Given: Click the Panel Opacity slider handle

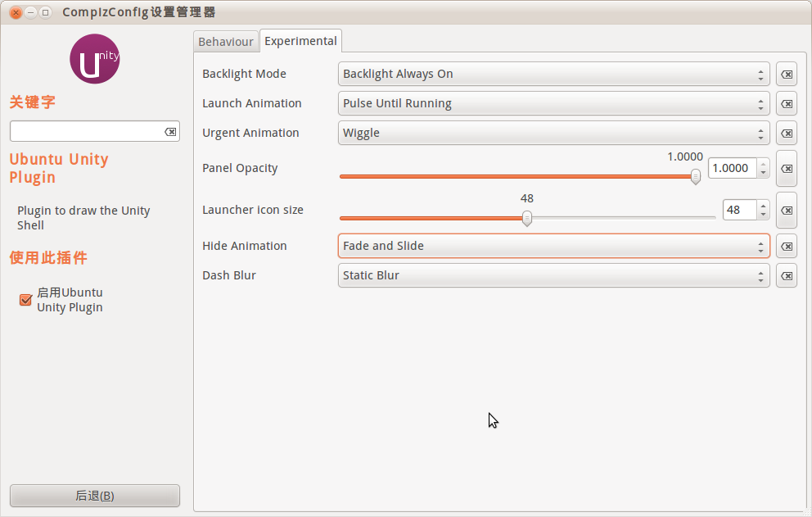Looking at the screenshot, I should click(695, 176).
